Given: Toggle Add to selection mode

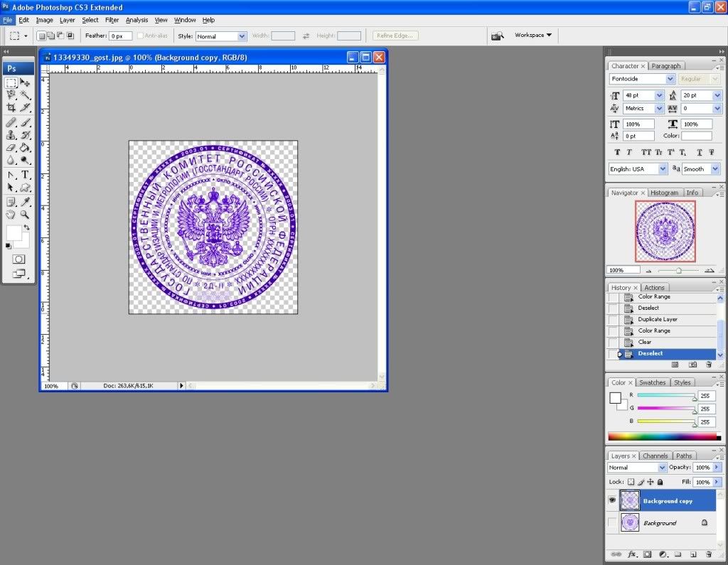Looking at the screenshot, I should (50, 36).
